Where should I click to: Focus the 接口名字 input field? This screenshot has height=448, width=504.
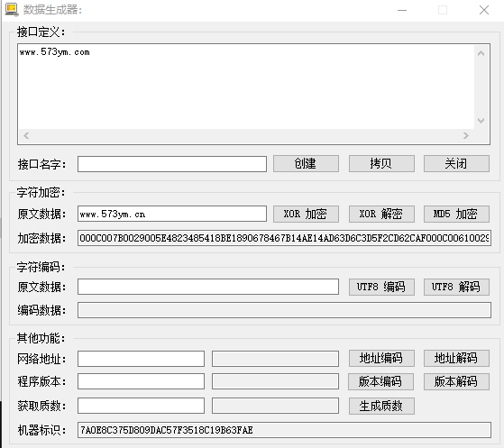[x=172, y=164]
